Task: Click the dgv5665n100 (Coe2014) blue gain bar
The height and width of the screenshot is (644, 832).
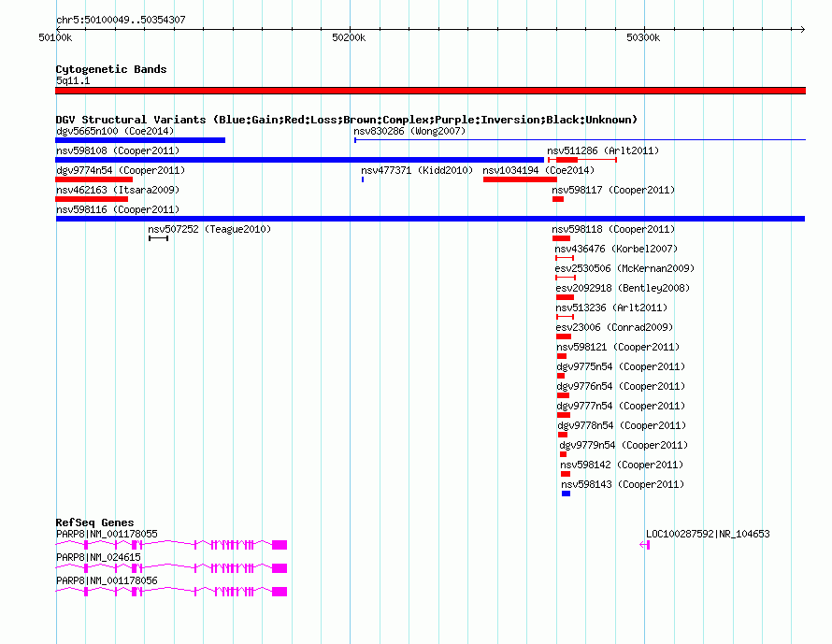Action: 140,140
